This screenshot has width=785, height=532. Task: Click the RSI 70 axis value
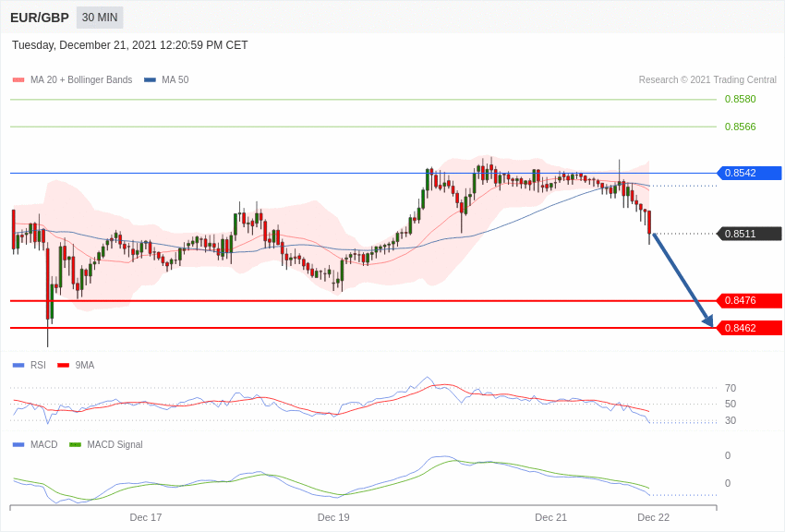[x=731, y=388]
